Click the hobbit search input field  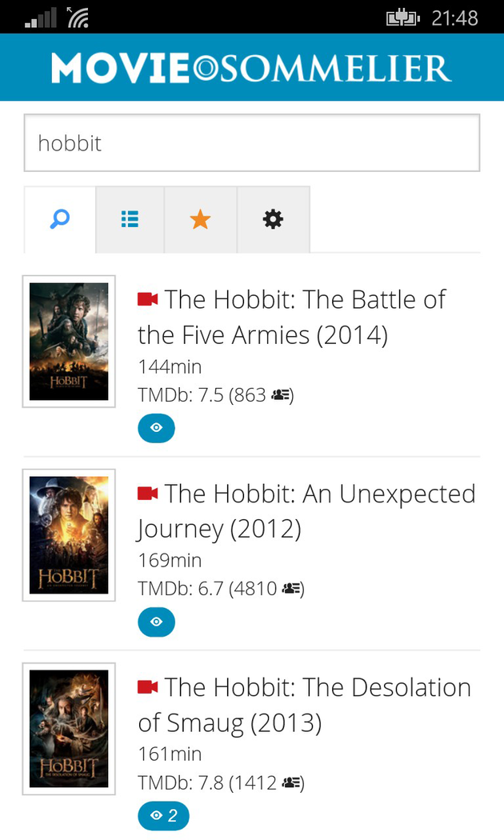pos(251,143)
